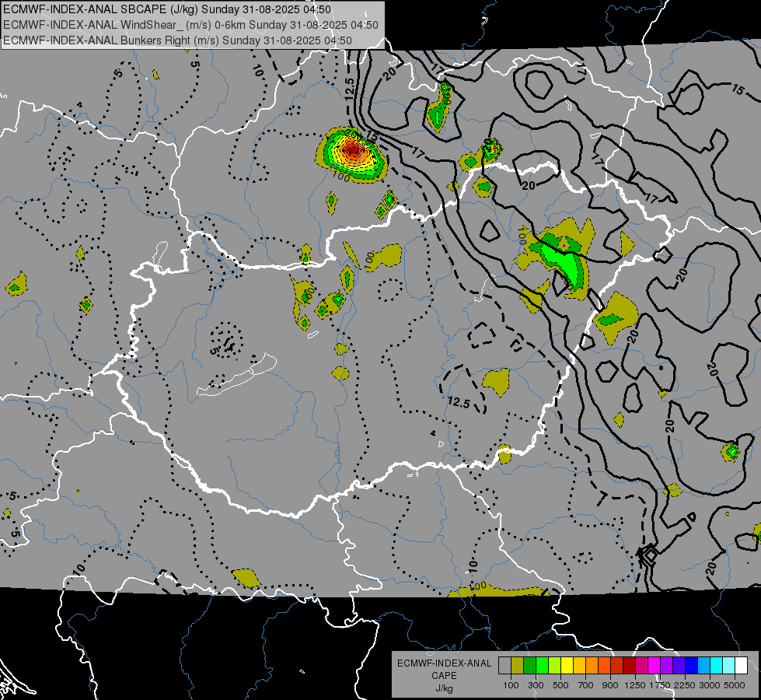The width and height of the screenshot is (761, 700).
Task: Click the legend's ECMWF-INDEX-ANAL label
Action: point(444,663)
